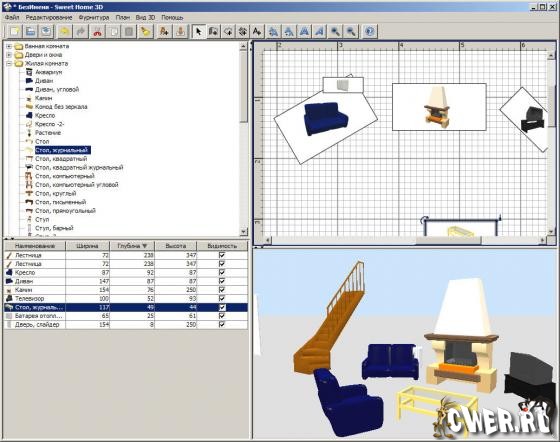Screen dimensions: 560x442
Task: Open the Редактирование menu
Action: click(49, 17)
